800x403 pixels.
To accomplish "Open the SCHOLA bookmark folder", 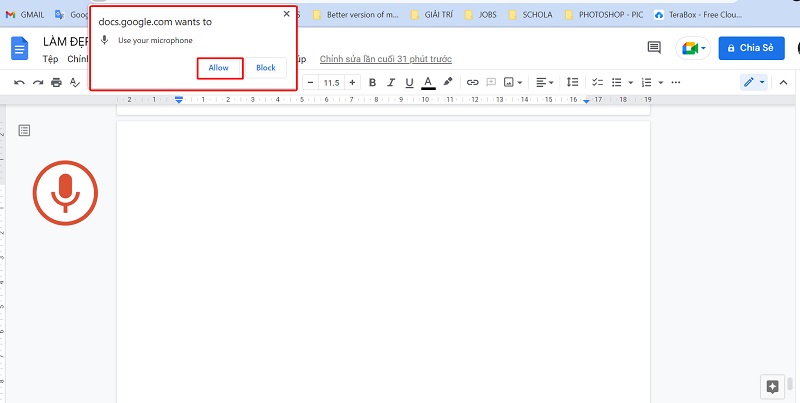I will [530, 15].
